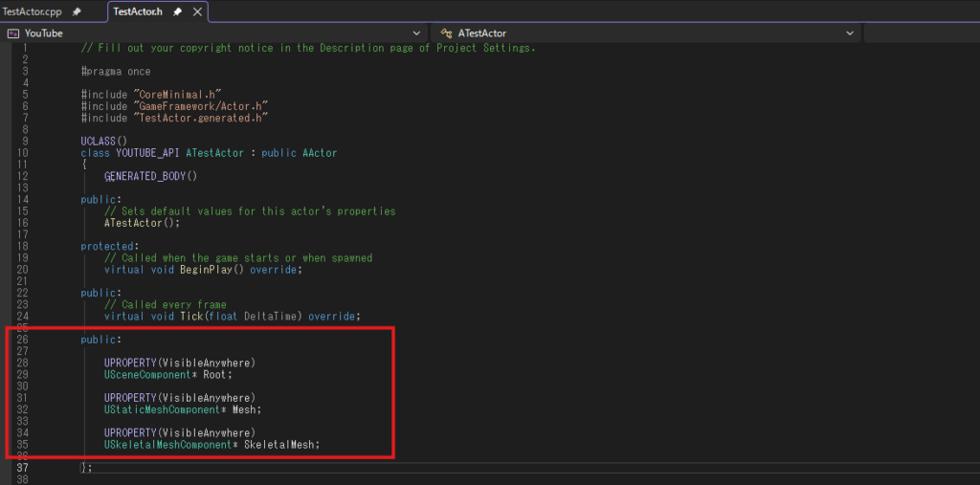Open the YouTube project scope dropdown
This screenshot has height=485, width=980.
tap(417, 33)
